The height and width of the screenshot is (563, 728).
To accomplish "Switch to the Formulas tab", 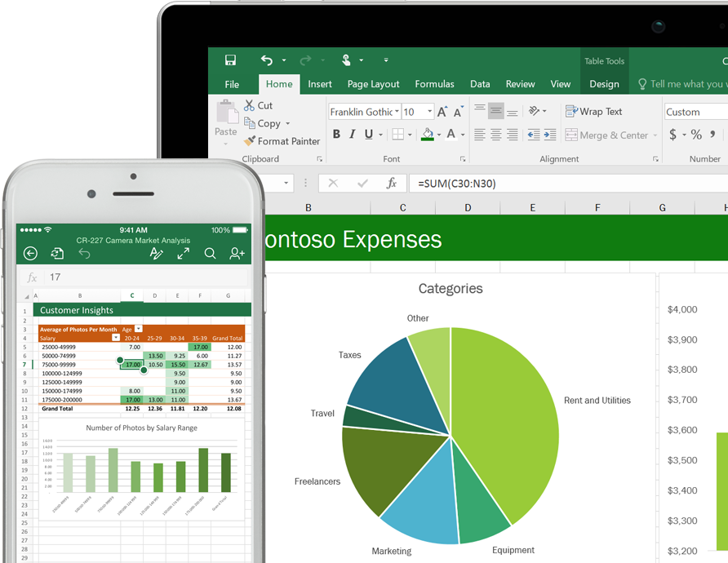I will pos(434,84).
